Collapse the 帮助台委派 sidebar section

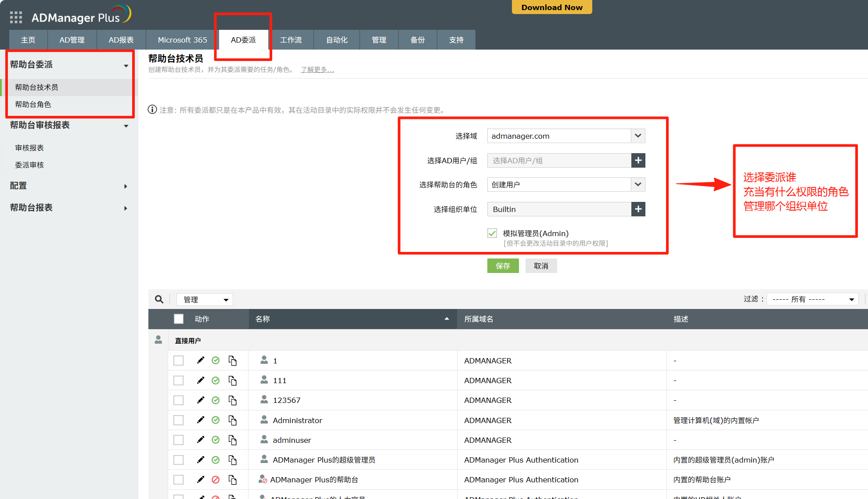coord(126,66)
